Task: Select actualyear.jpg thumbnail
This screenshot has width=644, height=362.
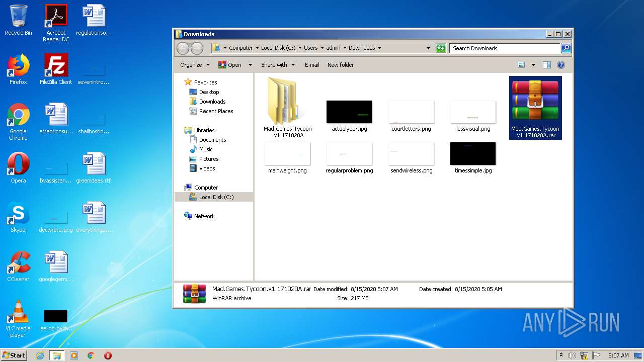Action: click(349, 116)
